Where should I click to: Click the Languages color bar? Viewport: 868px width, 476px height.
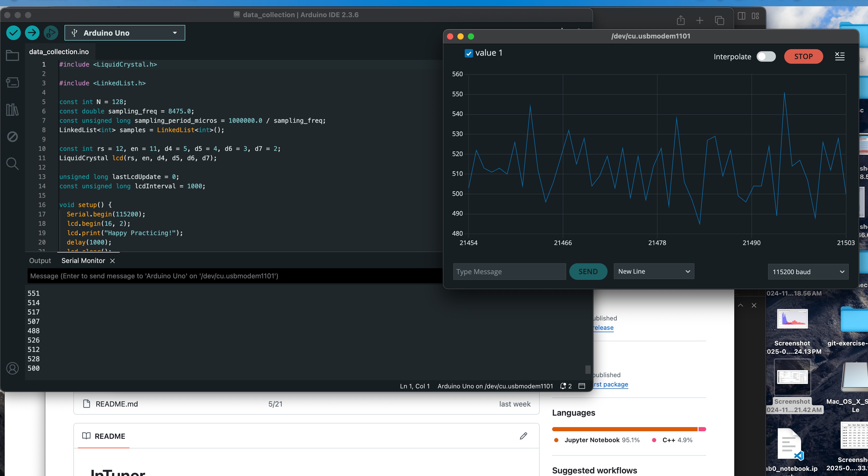point(629,429)
